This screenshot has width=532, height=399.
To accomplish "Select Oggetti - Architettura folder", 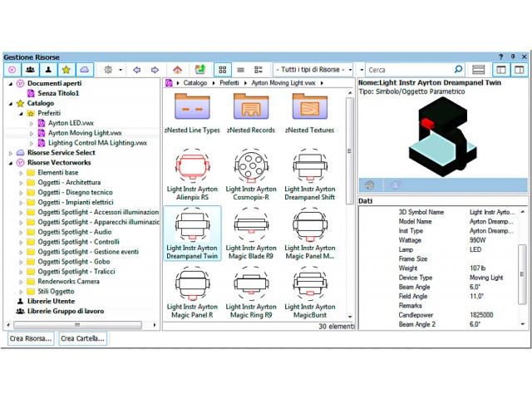I will point(69,182).
